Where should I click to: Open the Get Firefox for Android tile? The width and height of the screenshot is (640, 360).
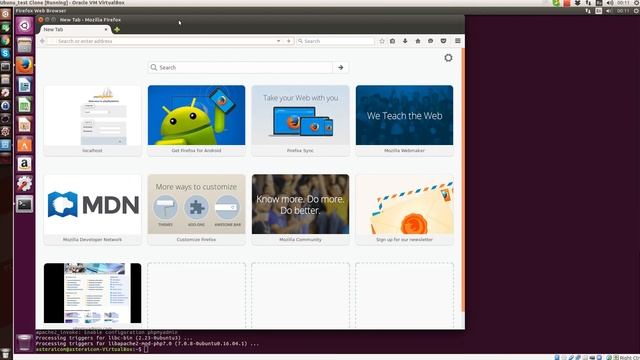tap(196, 120)
